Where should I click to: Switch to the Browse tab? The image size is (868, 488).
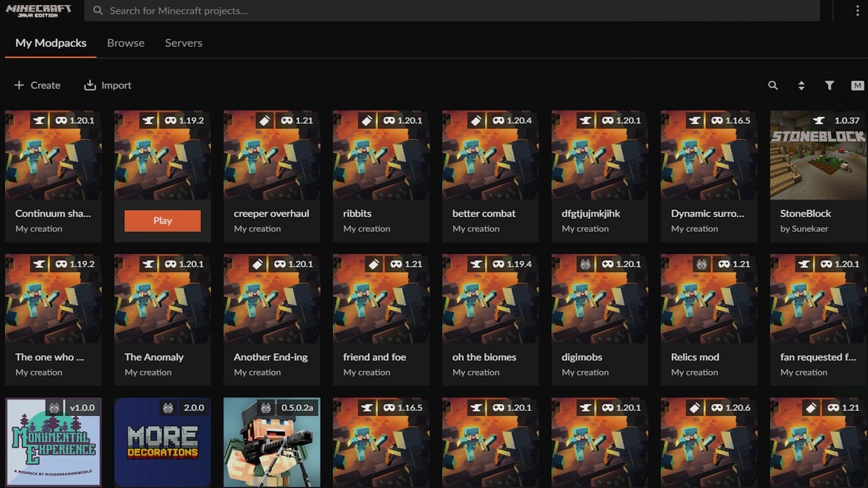[x=125, y=43]
